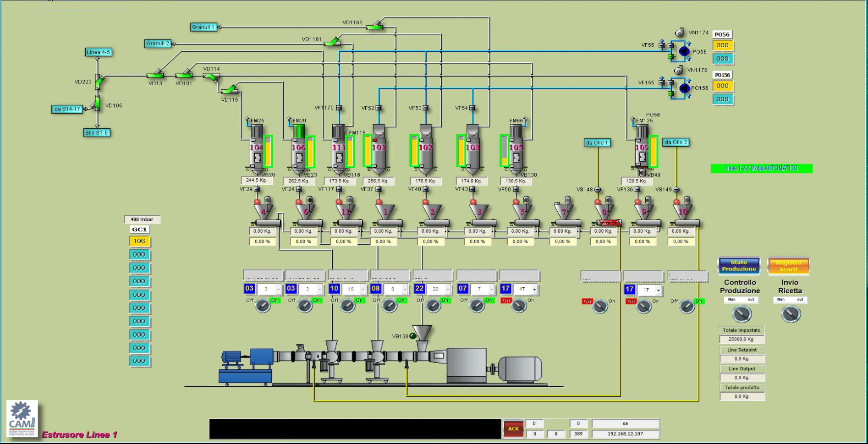Turn the On/Off knob below feeder 4
Screen dimensions: 868x444
click(263, 305)
